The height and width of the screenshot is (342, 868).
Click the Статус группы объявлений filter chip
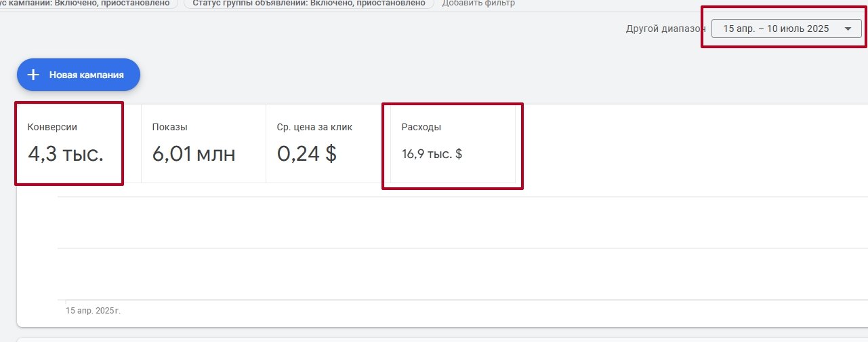(x=308, y=3)
